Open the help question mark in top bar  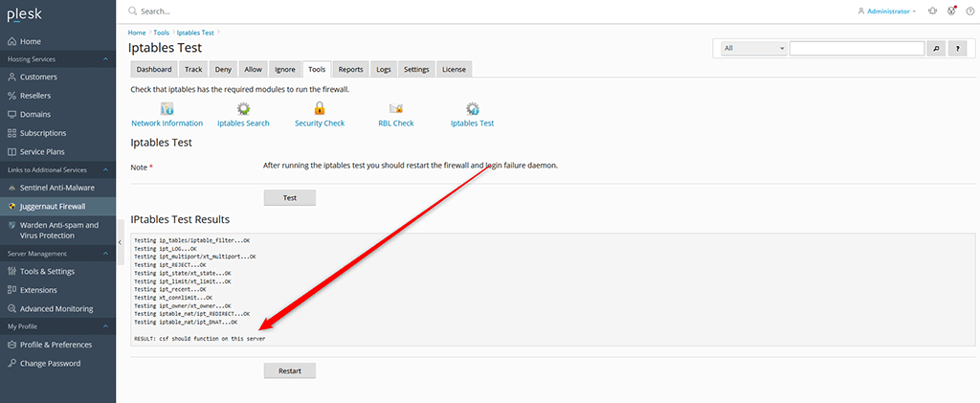[969, 11]
